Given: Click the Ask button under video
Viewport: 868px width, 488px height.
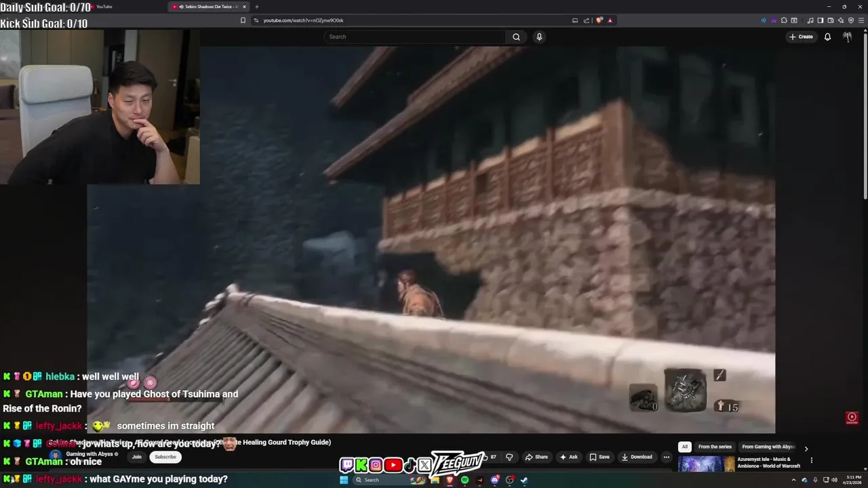Looking at the screenshot, I should tap(569, 457).
